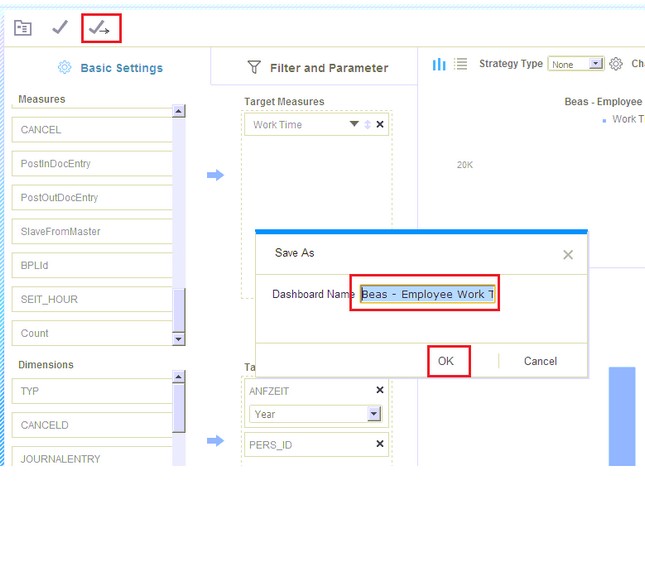
Task: Open the dashboard list folder icon
Action: point(22,28)
